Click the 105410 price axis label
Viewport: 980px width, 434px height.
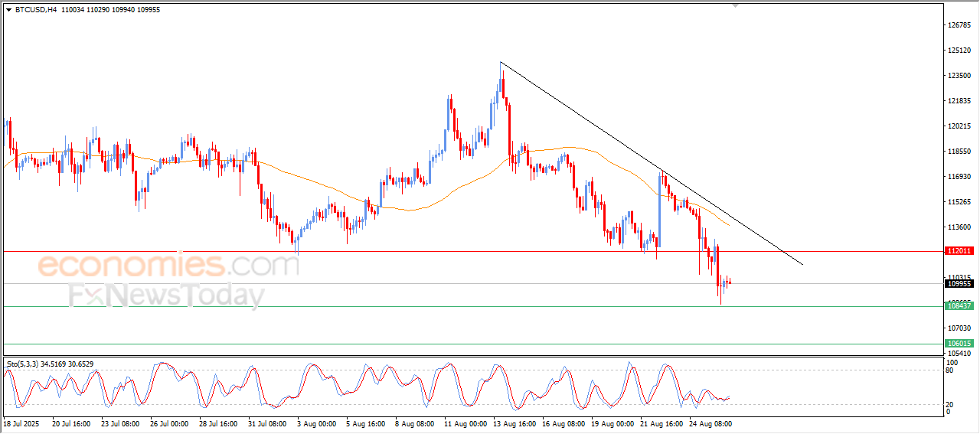point(959,354)
